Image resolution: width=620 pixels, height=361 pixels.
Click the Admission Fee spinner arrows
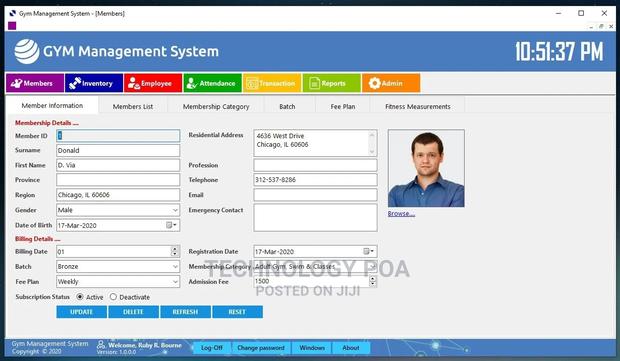tap(372, 281)
